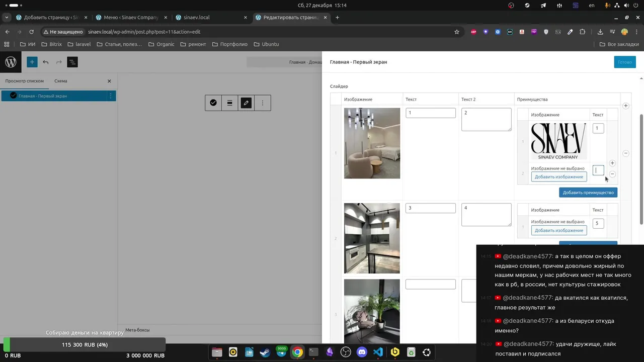Click the Текст 2 textarea containing 4
Image resolution: width=644 pixels, height=362 pixels.
487,215
